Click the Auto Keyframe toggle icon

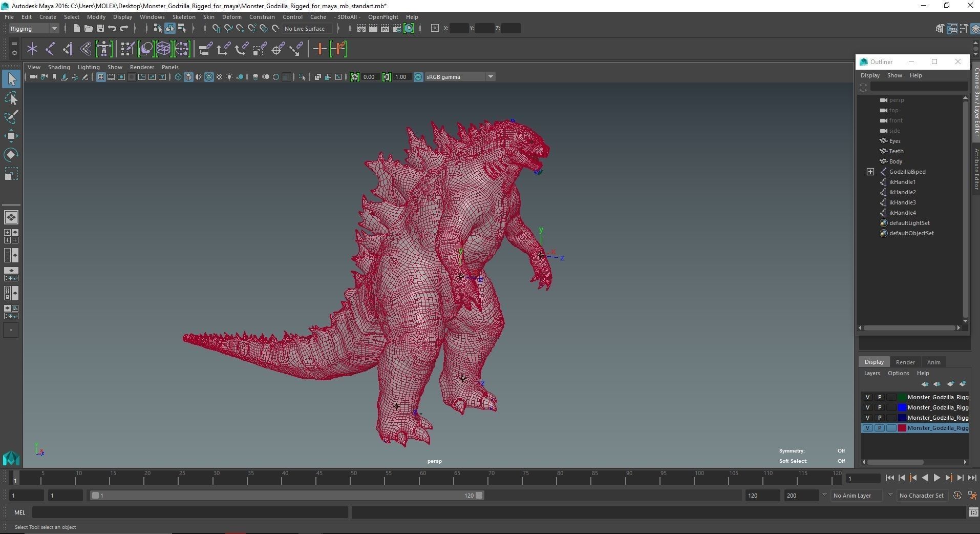tap(957, 496)
